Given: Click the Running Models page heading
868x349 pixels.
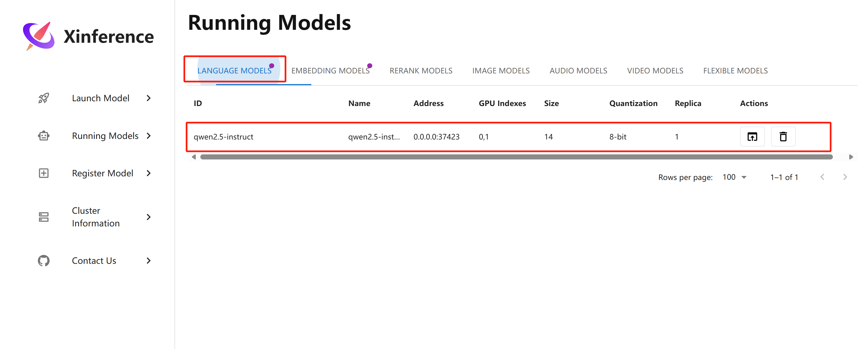Looking at the screenshot, I should pyautogui.click(x=269, y=23).
